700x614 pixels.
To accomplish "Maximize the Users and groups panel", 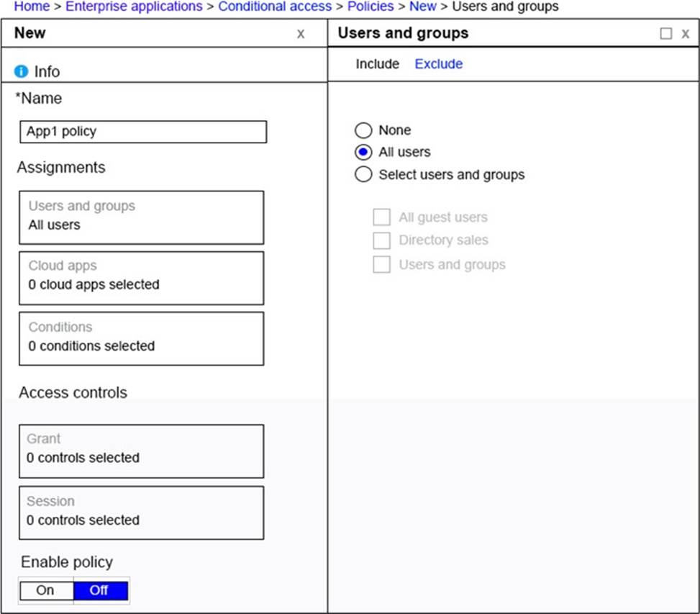I will click(x=665, y=34).
